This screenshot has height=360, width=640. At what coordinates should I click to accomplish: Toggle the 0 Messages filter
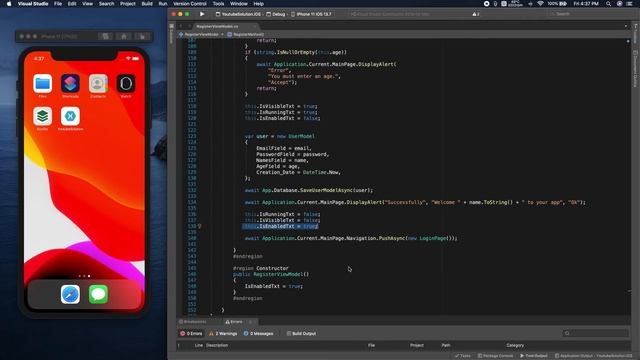258,333
